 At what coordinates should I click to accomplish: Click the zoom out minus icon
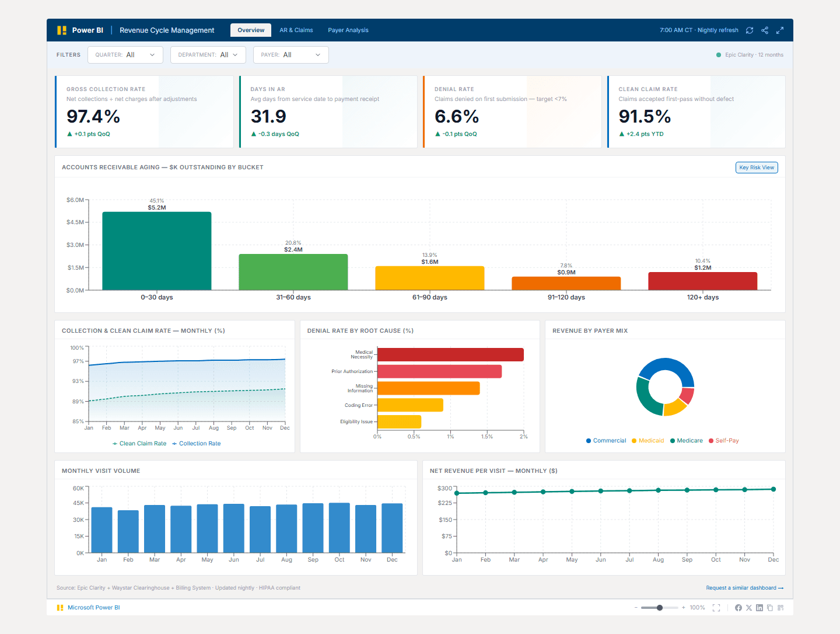636,608
